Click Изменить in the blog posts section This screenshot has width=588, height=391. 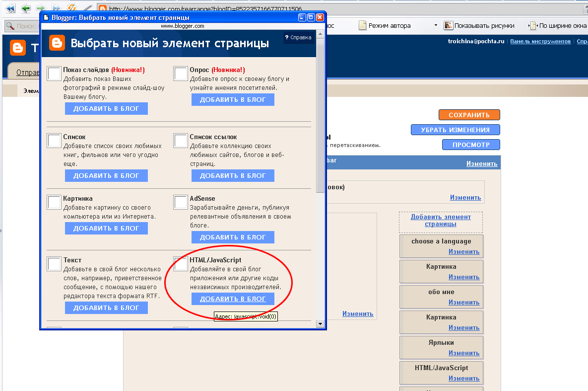[358, 313]
